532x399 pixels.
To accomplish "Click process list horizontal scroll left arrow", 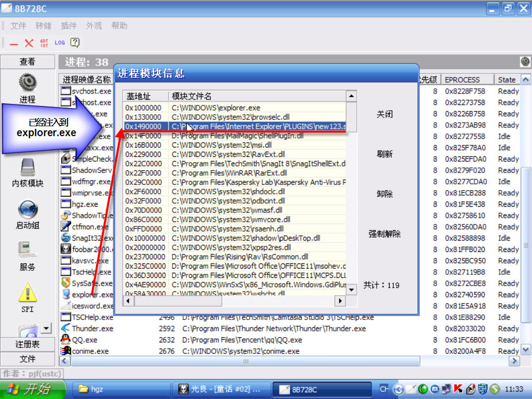I will 65,361.
